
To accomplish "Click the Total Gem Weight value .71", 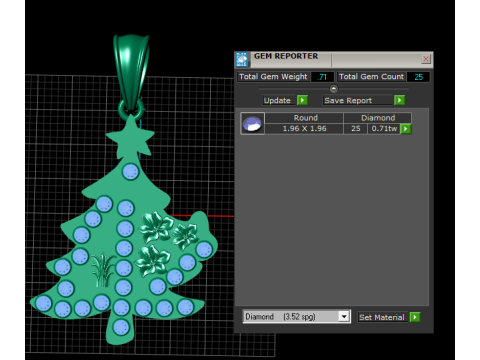I will [322, 77].
